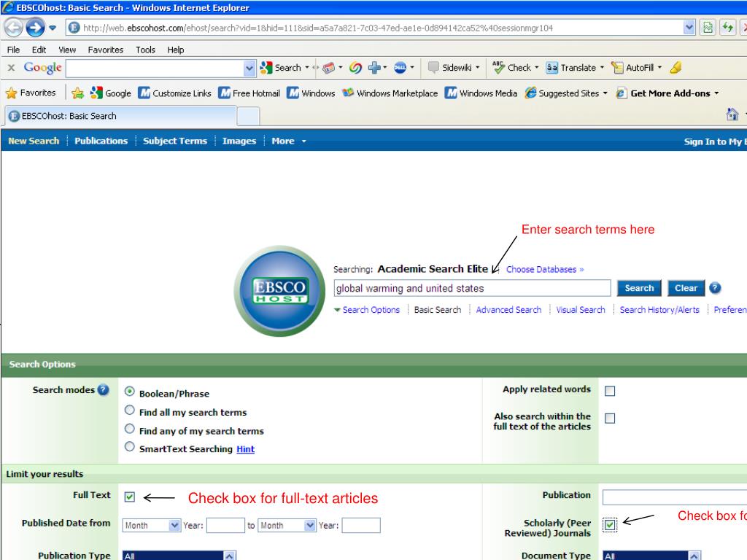Click the Google toolbar search box
The height and width of the screenshot is (560, 747).
point(155,68)
